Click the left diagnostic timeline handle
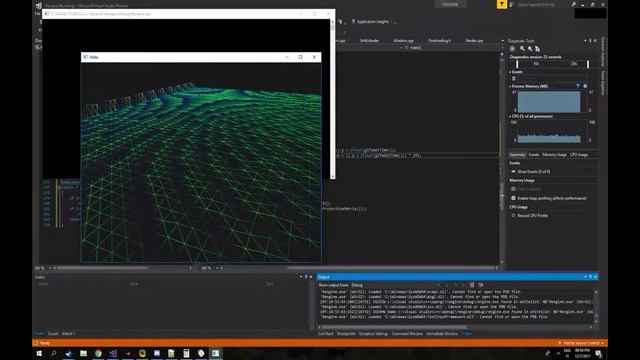Screen dimensions: 640x360 coord(517,64)
